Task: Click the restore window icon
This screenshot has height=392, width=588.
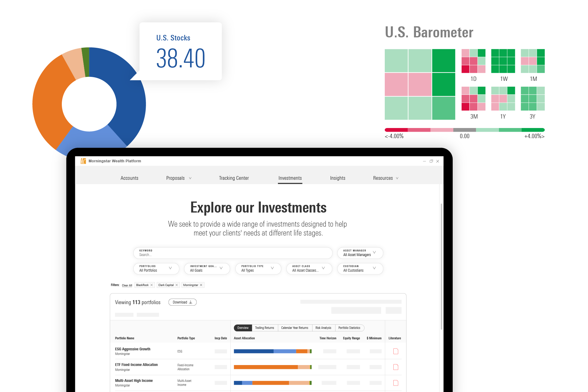Action: 431,160
